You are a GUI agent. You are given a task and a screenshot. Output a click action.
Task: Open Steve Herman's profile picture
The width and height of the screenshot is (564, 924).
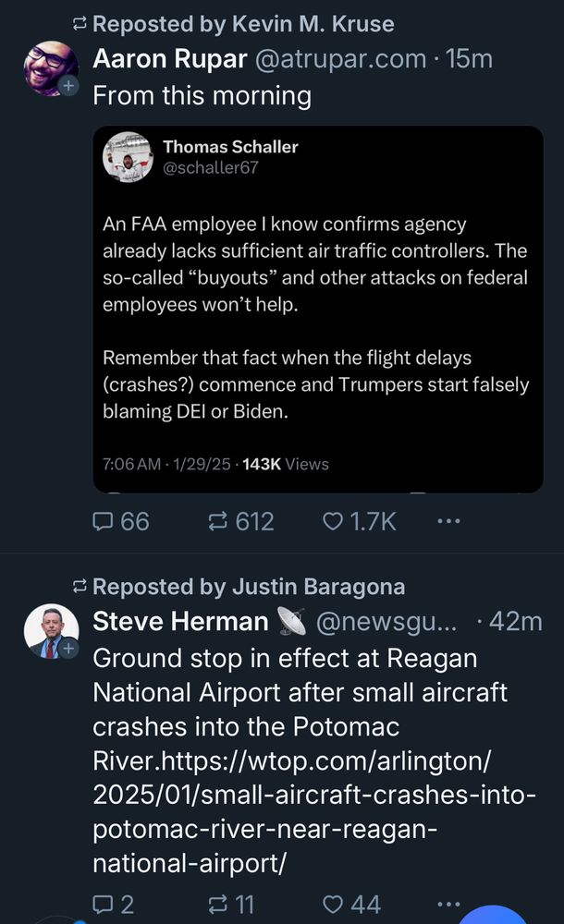click(x=50, y=631)
